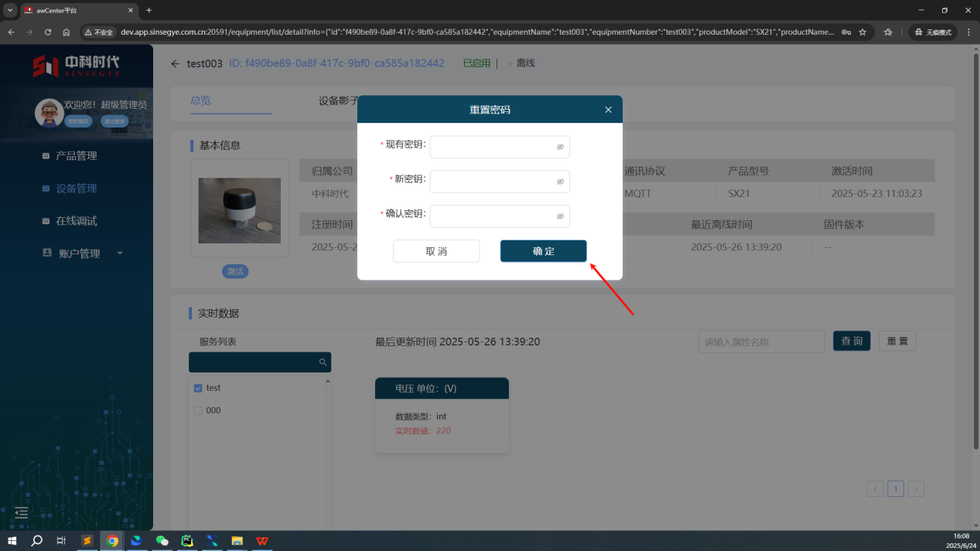Click the 重置 button next to 查询
Viewport: 980px width, 551px height.
[897, 341]
